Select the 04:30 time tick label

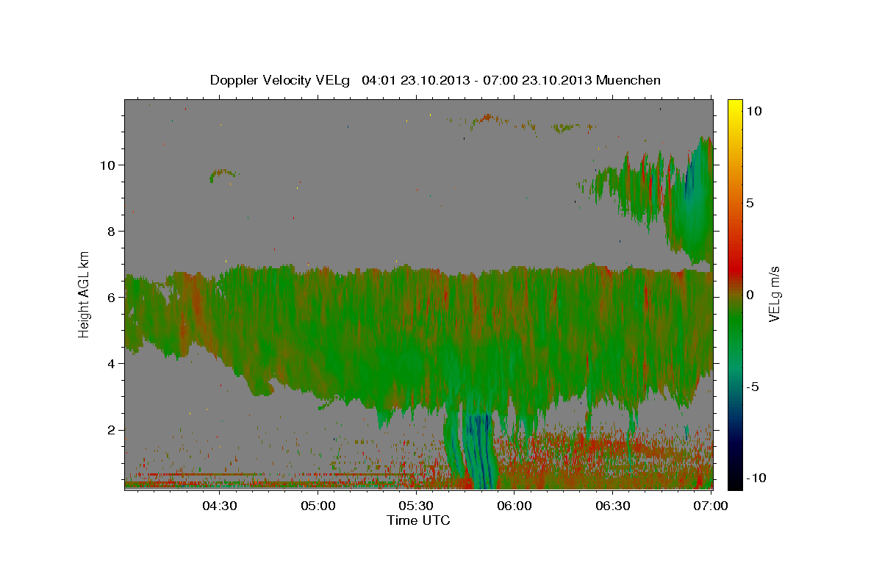(x=220, y=506)
